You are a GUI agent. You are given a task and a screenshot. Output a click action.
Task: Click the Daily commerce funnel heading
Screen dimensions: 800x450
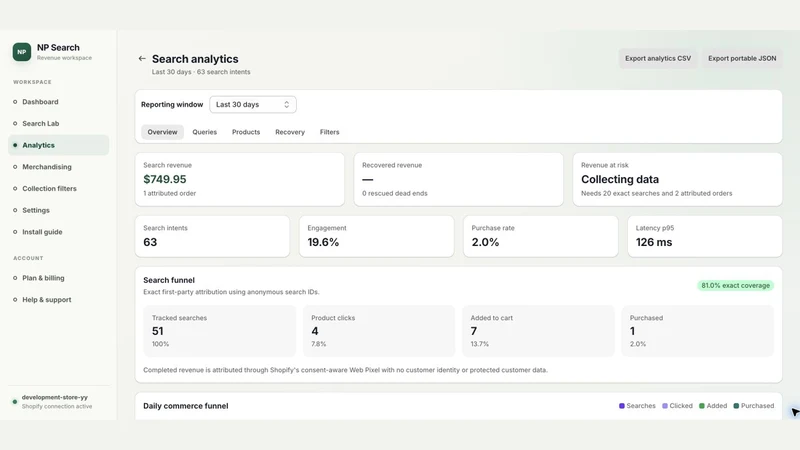(x=186, y=406)
